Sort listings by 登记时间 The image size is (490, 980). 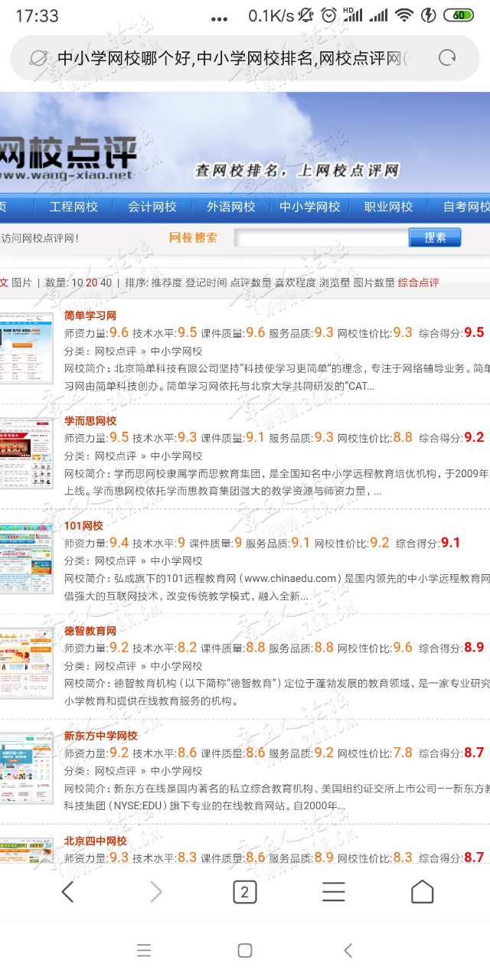tap(206, 283)
